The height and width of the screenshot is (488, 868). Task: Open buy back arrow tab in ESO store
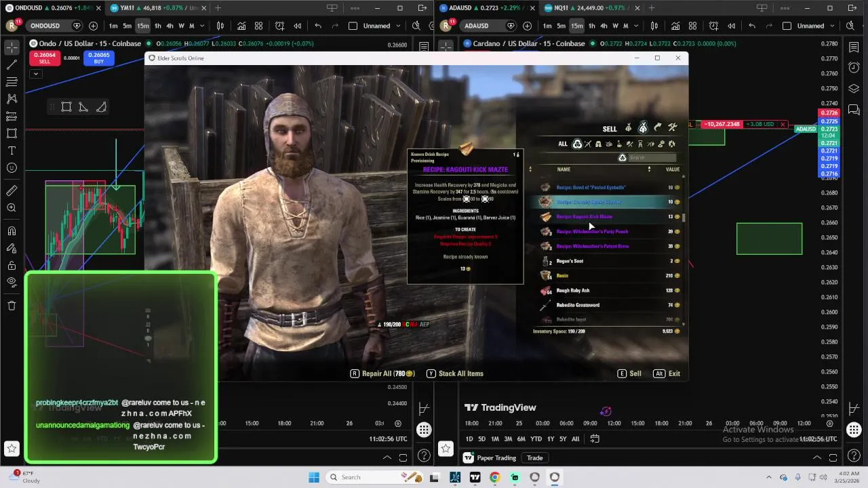(658, 127)
